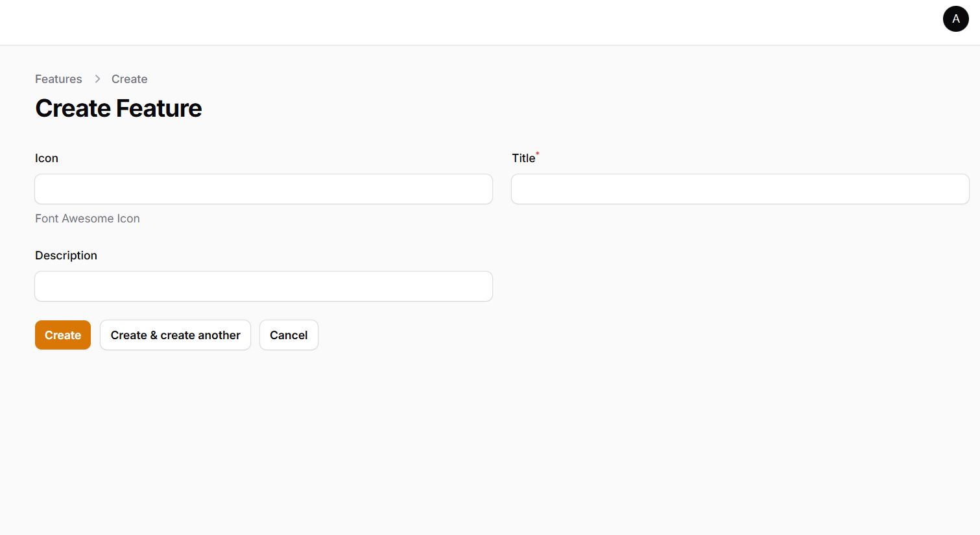Choose Create & create another
This screenshot has height=535, width=980.
pos(175,335)
